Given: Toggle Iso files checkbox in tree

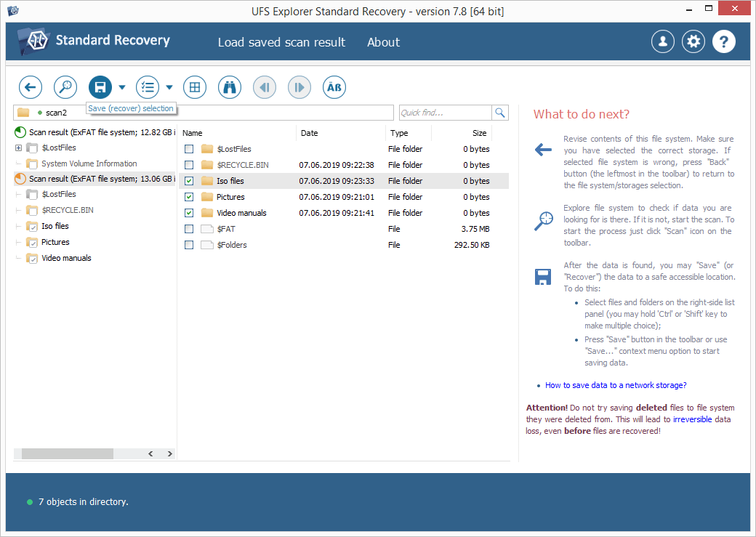Looking at the screenshot, I should [x=33, y=227].
